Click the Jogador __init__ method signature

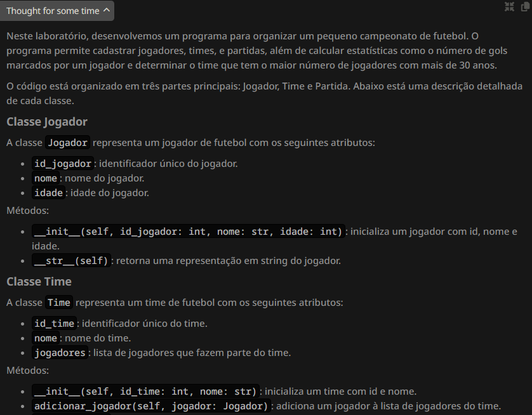click(x=189, y=232)
